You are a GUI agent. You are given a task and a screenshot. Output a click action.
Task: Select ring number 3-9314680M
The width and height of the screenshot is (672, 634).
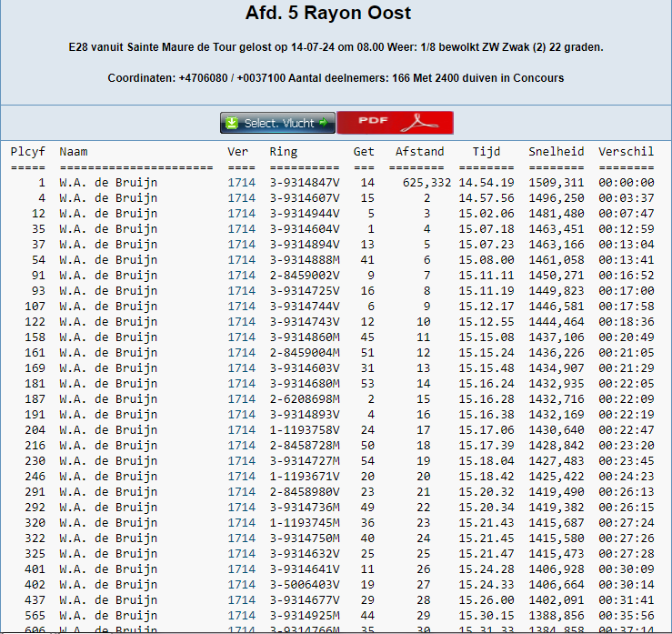coord(305,384)
